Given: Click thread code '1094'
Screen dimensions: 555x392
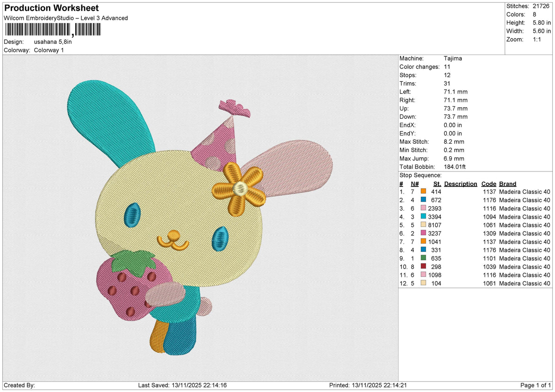Looking at the screenshot, I should pyautogui.click(x=489, y=217).
